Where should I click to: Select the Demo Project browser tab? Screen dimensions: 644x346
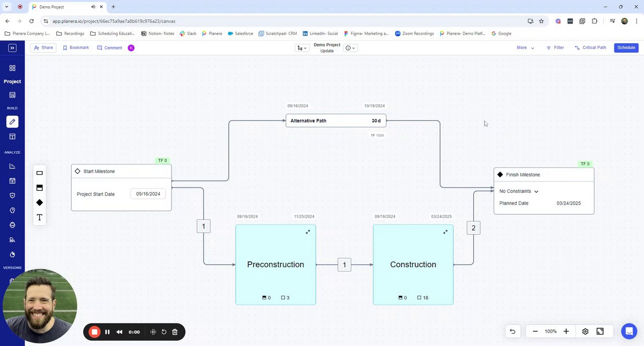pos(67,7)
